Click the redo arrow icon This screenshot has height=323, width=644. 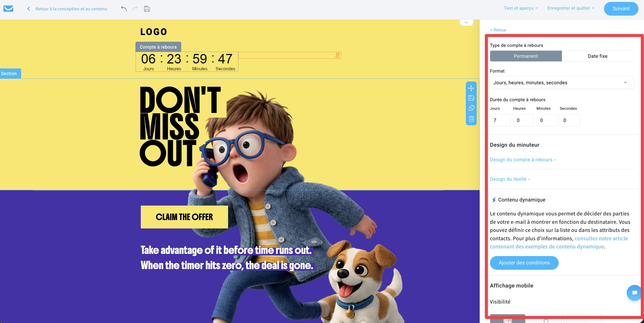pyautogui.click(x=135, y=9)
